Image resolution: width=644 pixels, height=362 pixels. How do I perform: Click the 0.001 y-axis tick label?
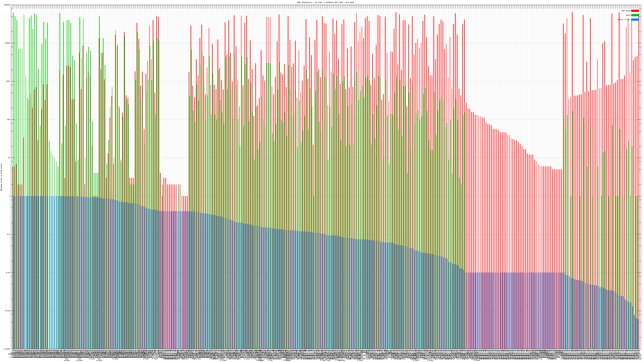(x=8, y=311)
